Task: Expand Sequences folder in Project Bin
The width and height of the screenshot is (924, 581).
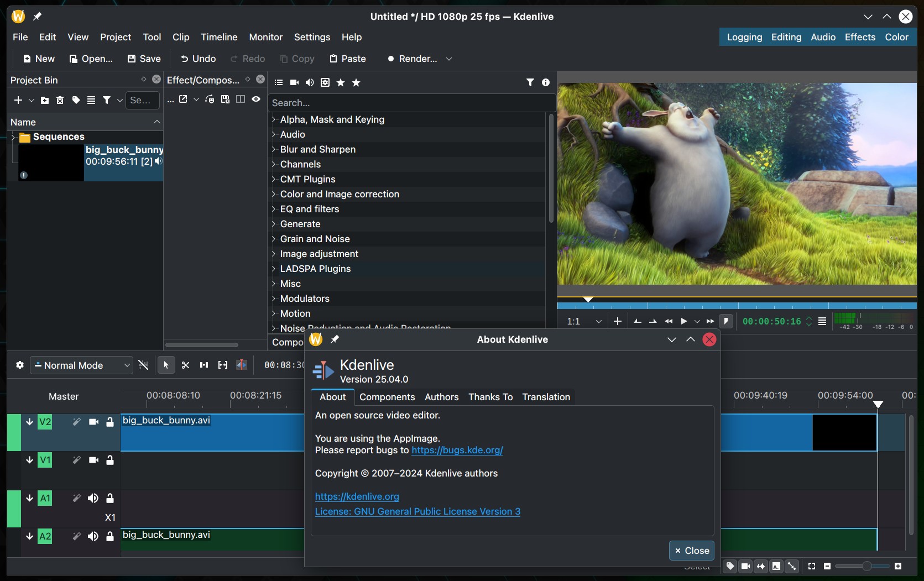Action: coord(13,137)
